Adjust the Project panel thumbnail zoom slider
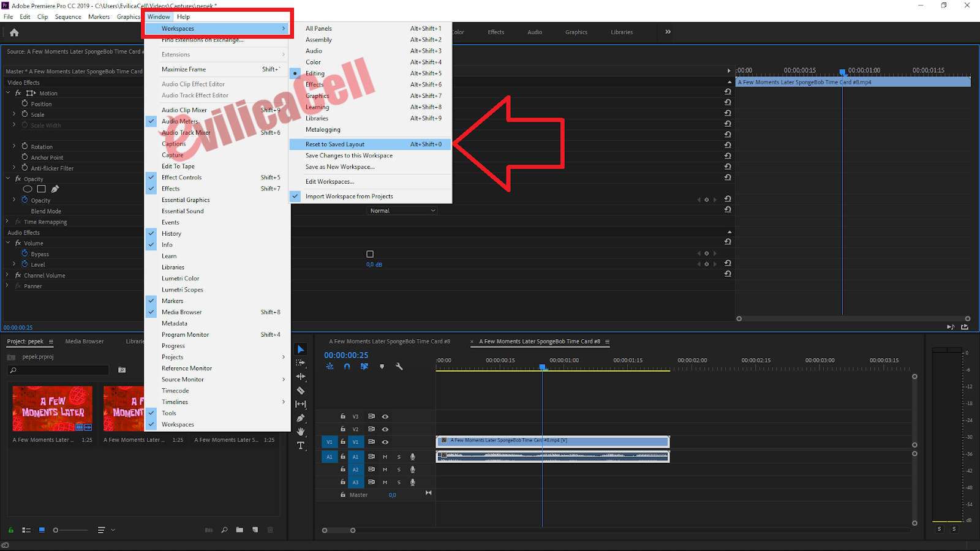Image resolution: width=980 pixels, height=551 pixels. 70,530
